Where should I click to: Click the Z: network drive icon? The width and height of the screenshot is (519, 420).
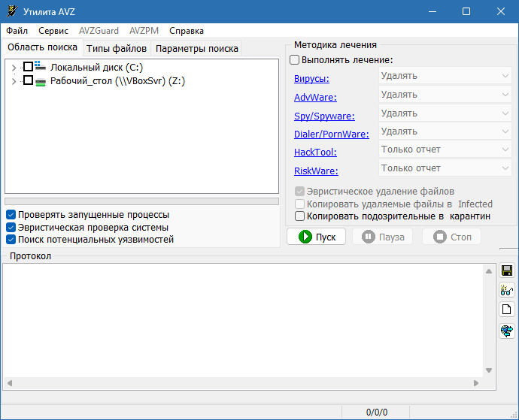(x=40, y=81)
